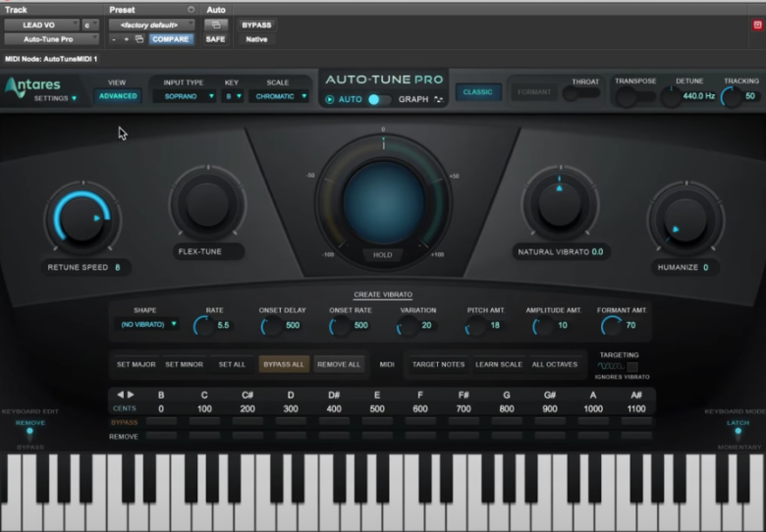Screen dimensions: 766x532
Task: Click the 440.0 Hz detune value
Action: click(x=699, y=96)
